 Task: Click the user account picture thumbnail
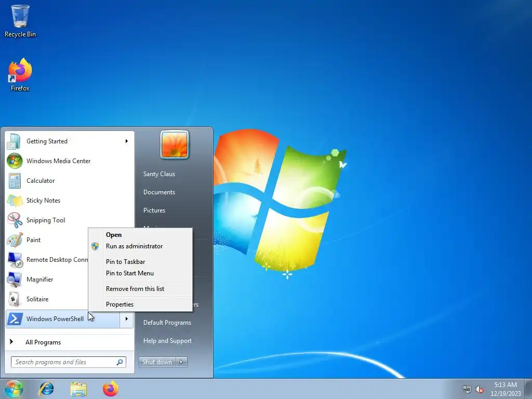coord(175,144)
